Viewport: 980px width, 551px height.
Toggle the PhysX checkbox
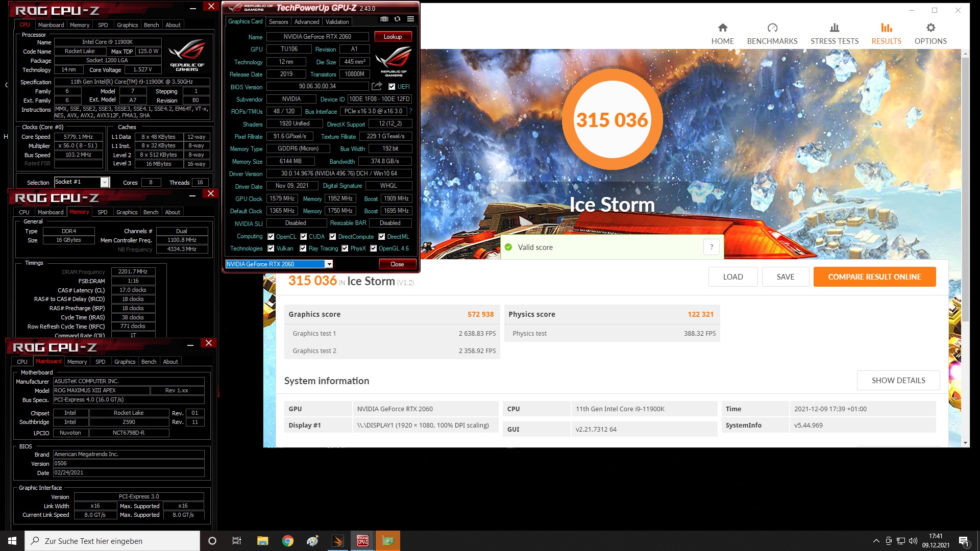pos(345,248)
